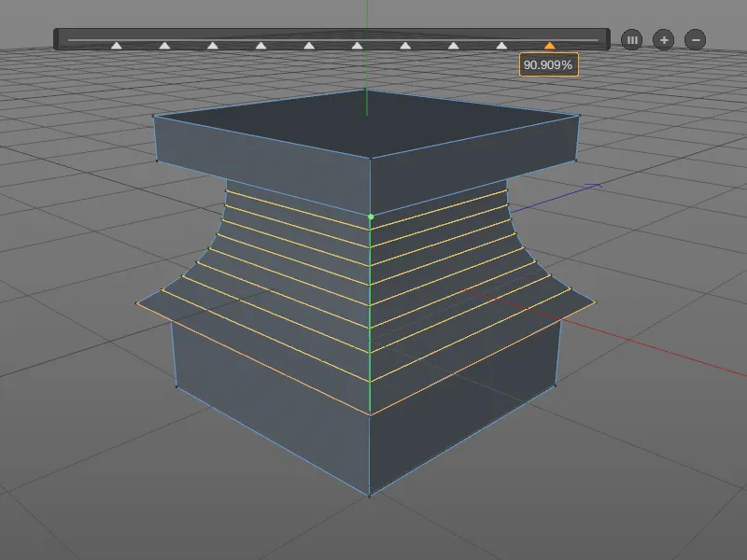This screenshot has height=560, width=747.
Task: Select the fourth white cut marker from left
Action: point(261,45)
